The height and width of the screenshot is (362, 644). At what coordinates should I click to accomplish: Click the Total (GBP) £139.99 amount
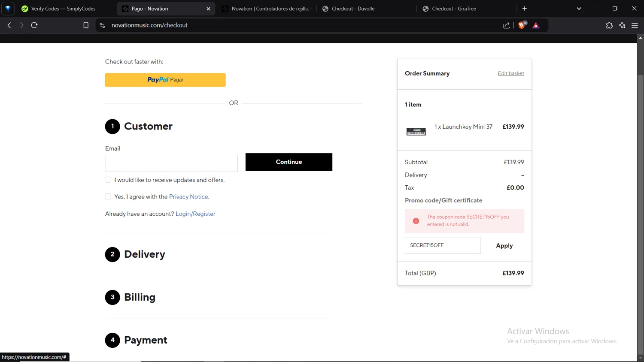(x=513, y=273)
